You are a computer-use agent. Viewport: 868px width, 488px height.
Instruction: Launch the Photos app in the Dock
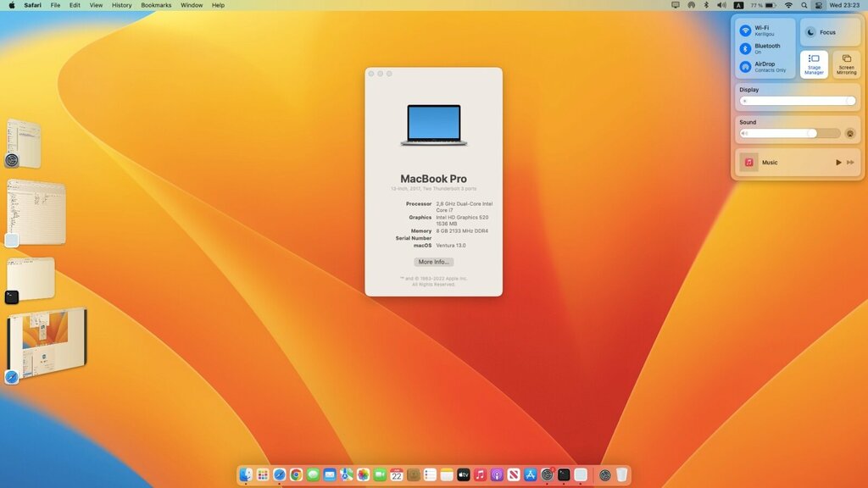(363, 475)
